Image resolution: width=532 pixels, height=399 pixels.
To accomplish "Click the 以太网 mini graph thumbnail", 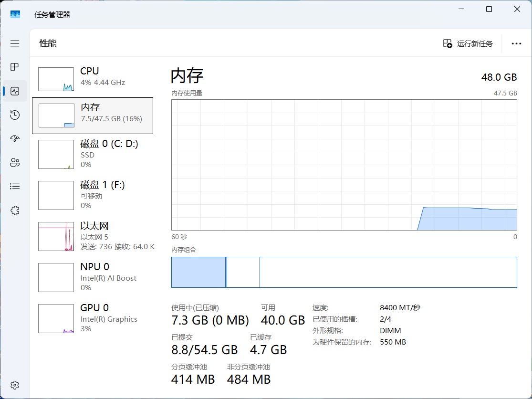I will click(56, 236).
